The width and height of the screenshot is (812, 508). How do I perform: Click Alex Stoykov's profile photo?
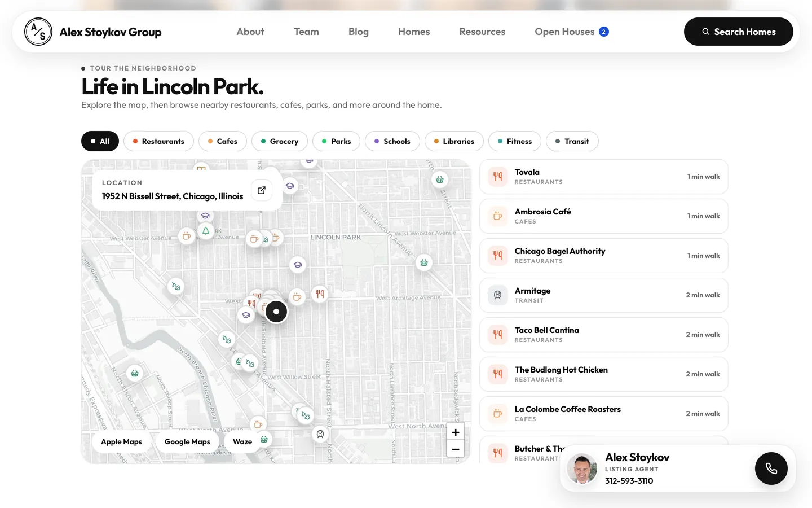point(582,468)
